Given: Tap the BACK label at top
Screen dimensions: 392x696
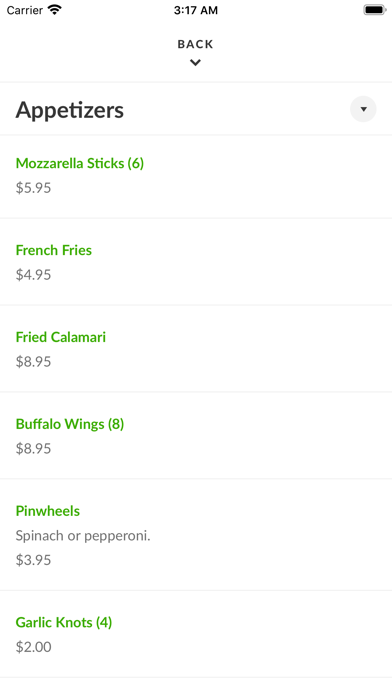Looking at the screenshot, I should 195,44.
